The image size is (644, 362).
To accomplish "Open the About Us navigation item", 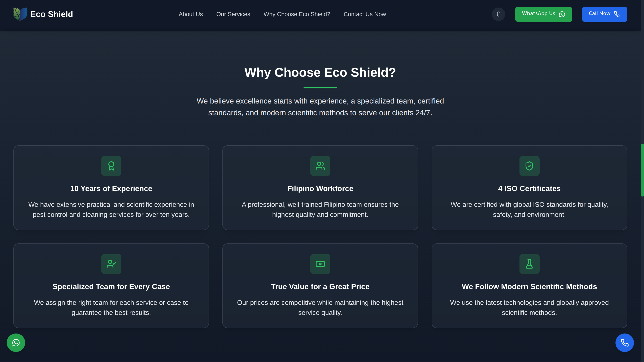I will click(x=191, y=14).
